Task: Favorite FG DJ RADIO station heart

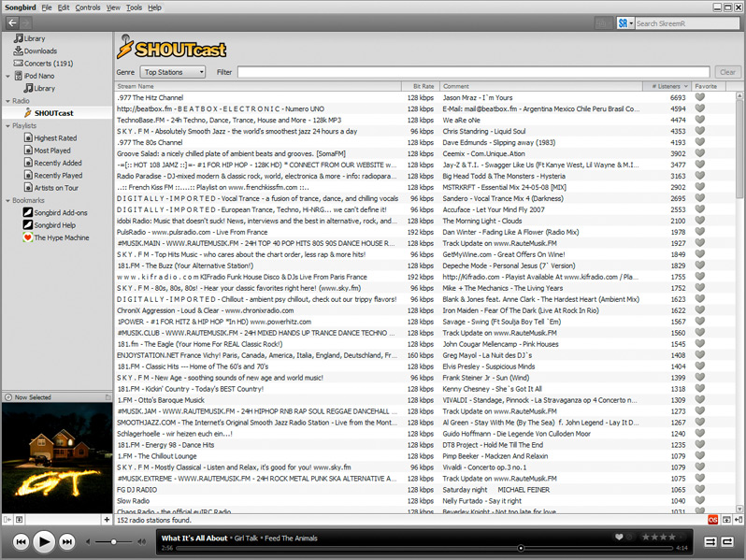Action: [x=699, y=489]
